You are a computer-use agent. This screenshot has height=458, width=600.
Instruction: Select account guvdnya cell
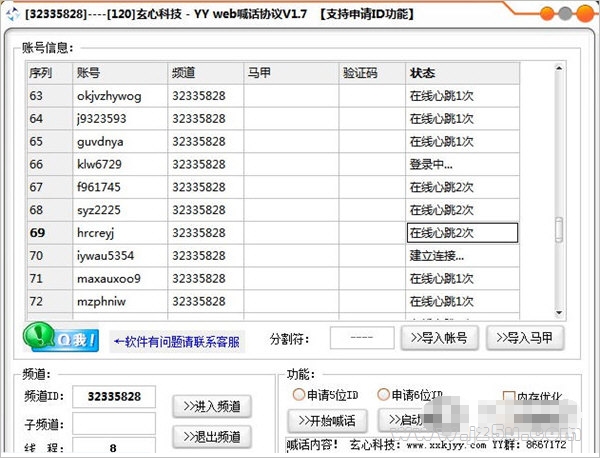[120, 142]
